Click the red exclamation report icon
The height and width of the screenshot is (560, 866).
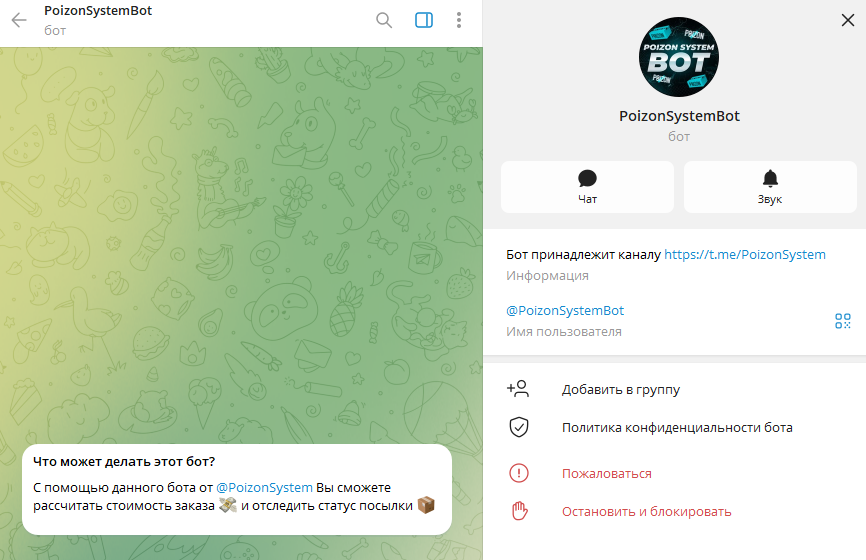[x=519, y=473]
